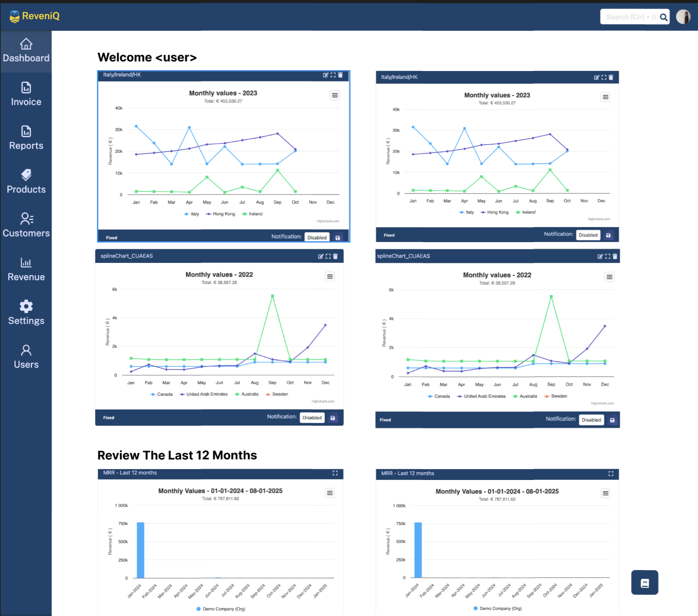
Task: Fullscreen the left MRR - Last 12 months card
Action: click(x=335, y=473)
